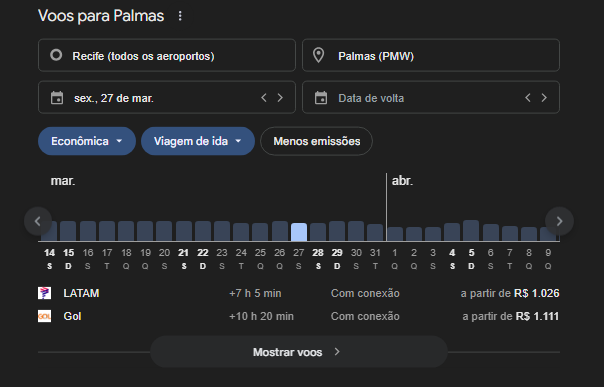Click the LATAM price R$ 1.026
Image resolution: width=604 pixels, height=387 pixels.
click(x=537, y=293)
